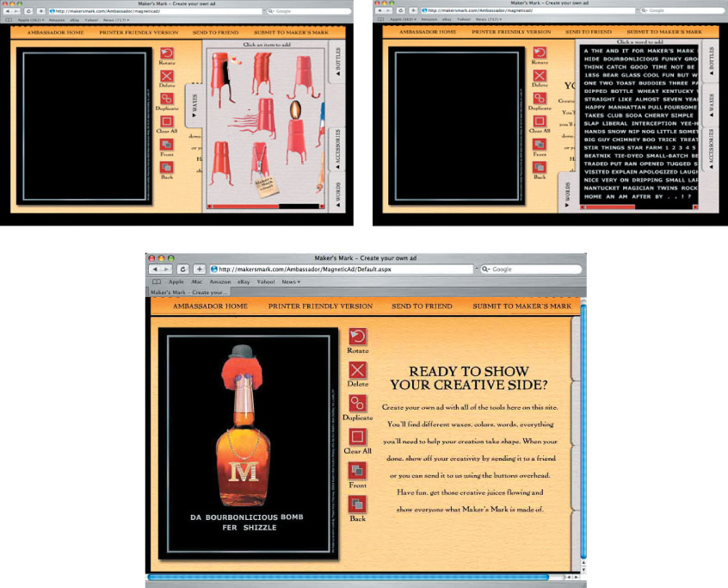Viewport: 728px width, 588px height.
Task: Click Front icon in the word list window
Action: pyautogui.click(x=540, y=145)
